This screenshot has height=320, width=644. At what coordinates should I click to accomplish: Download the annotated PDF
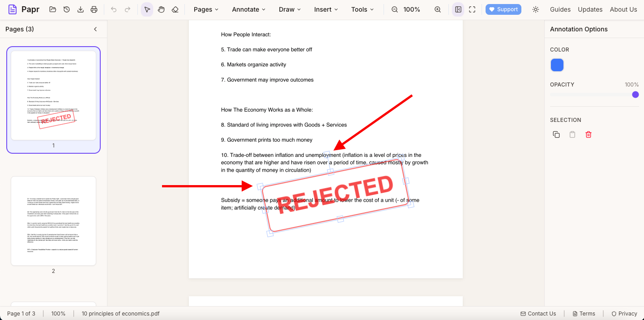(x=80, y=9)
